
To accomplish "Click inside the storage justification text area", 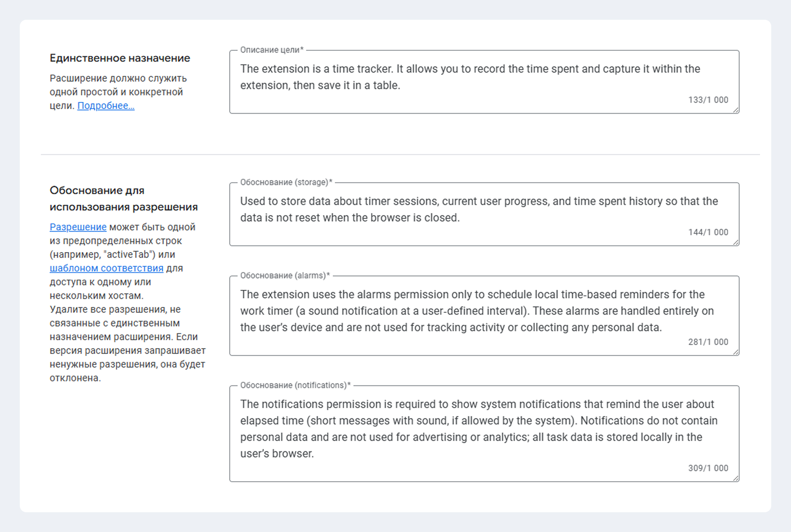I will coord(479,209).
